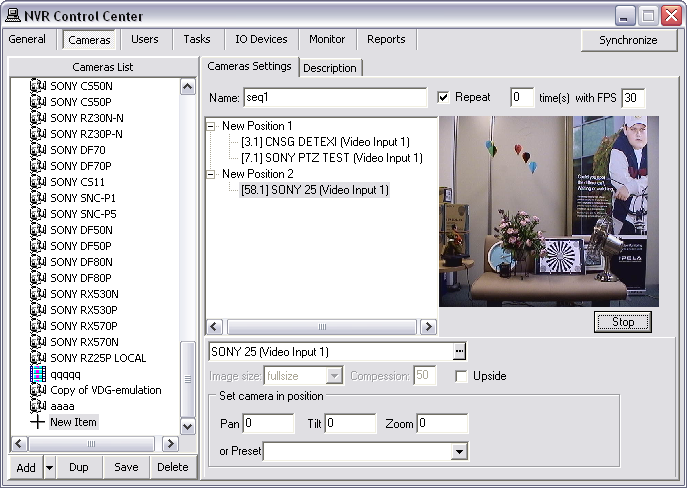Open the Image size dropdown arrow
This screenshot has width=687, height=488.
tap(334, 376)
